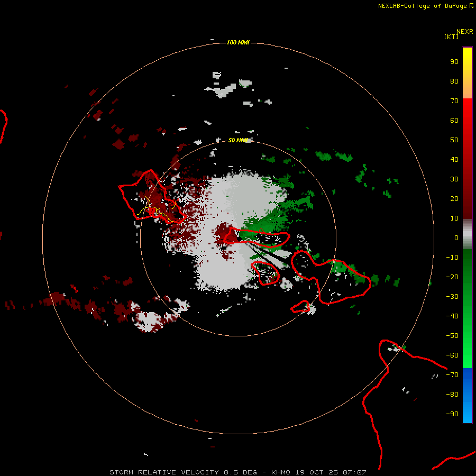Screen dimensions: 476x476
Task: Click the positive 30 scale value
Action: click(454, 179)
